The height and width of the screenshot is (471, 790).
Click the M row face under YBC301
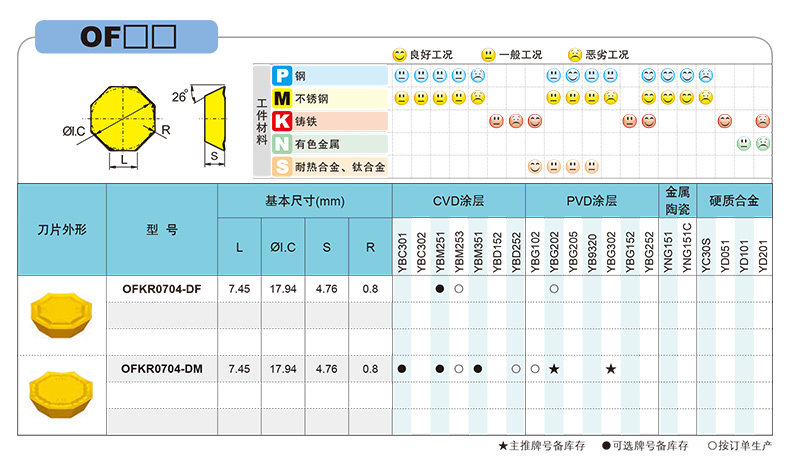[x=402, y=98]
